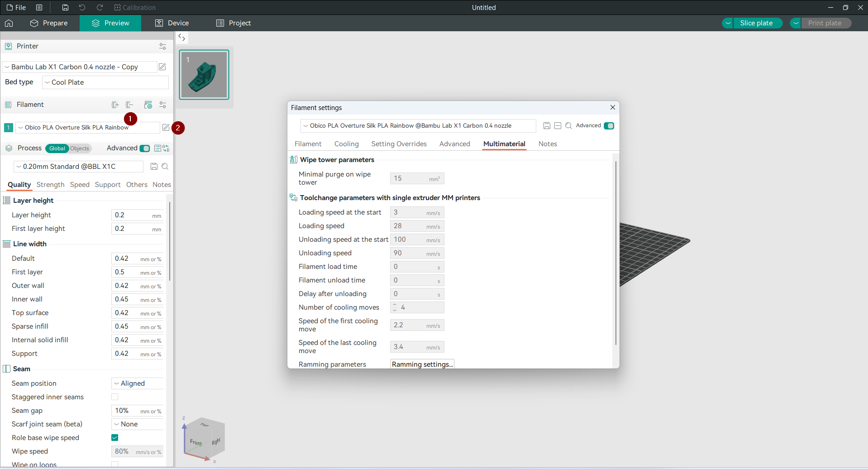Open Slice plate dropdown arrow

click(x=728, y=23)
